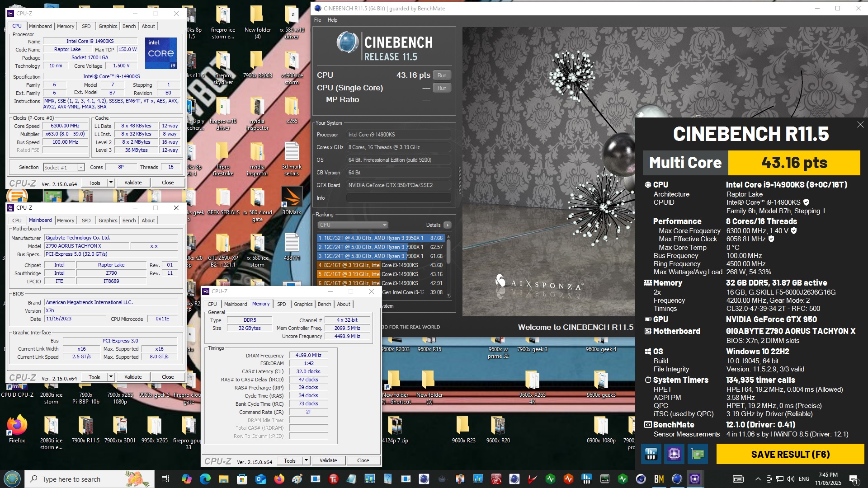The width and height of the screenshot is (868, 488).
Task: Open the 7900x R11.5 desktop folder
Action: pyautogui.click(x=86, y=429)
